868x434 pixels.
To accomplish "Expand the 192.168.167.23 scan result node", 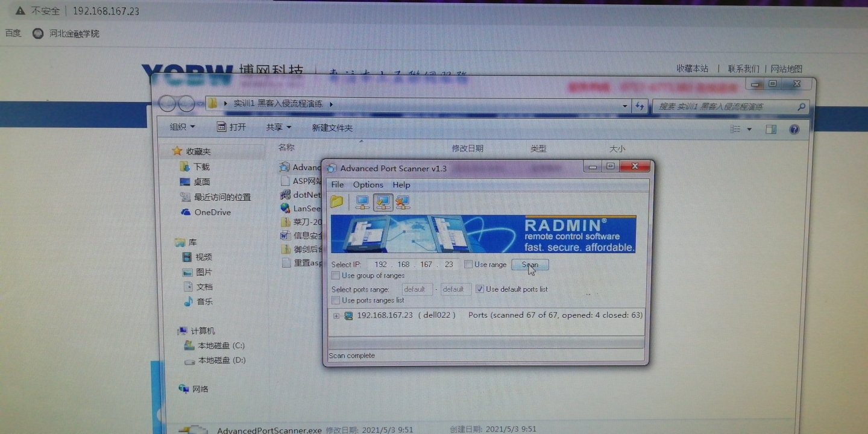I will pyautogui.click(x=336, y=315).
